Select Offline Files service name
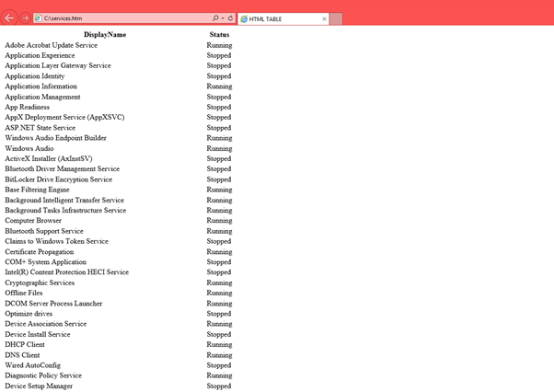 click(24, 293)
